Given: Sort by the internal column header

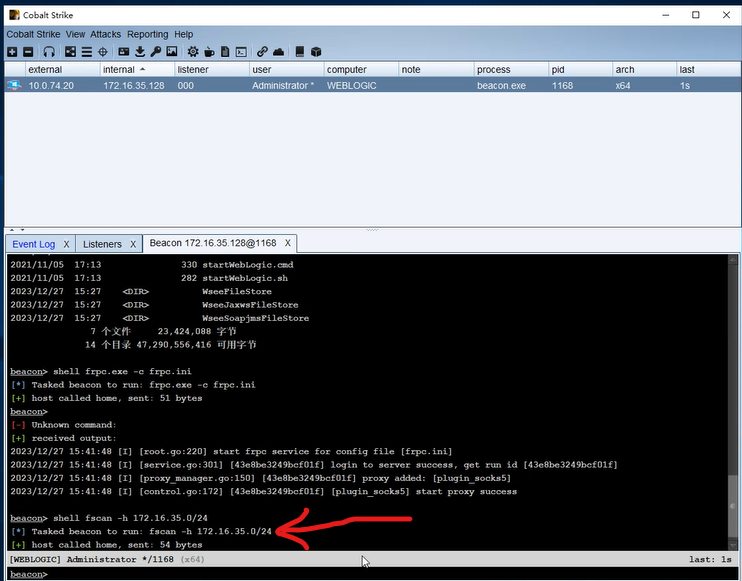Looking at the screenshot, I should pyautogui.click(x=137, y=70).
